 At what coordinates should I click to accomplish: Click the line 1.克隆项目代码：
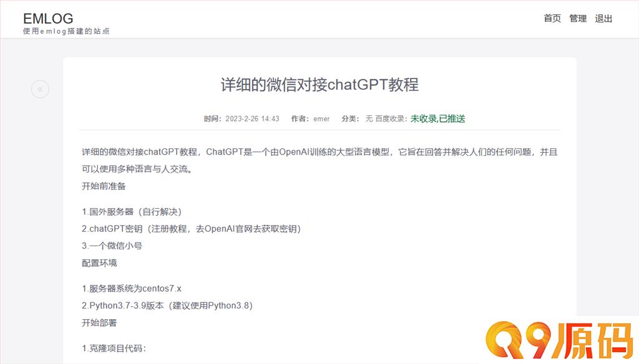pos(114,348)
